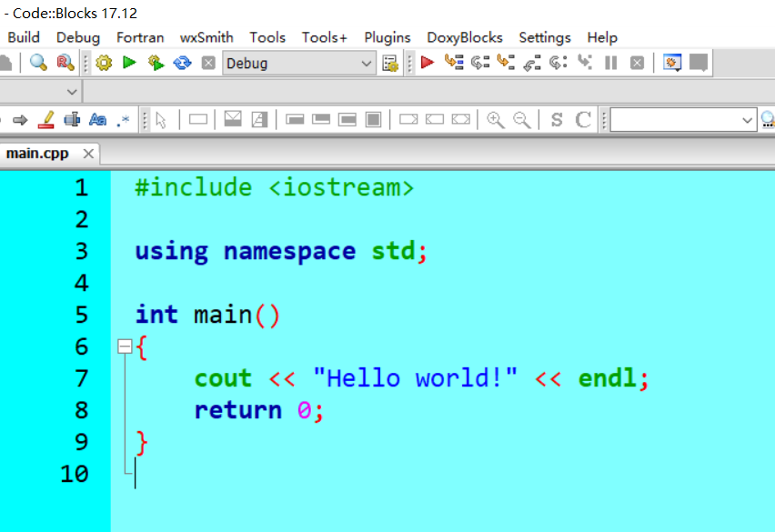Click the Rebuild icon
The height and width of the screenshot is (532, 775).
[183, 63]
